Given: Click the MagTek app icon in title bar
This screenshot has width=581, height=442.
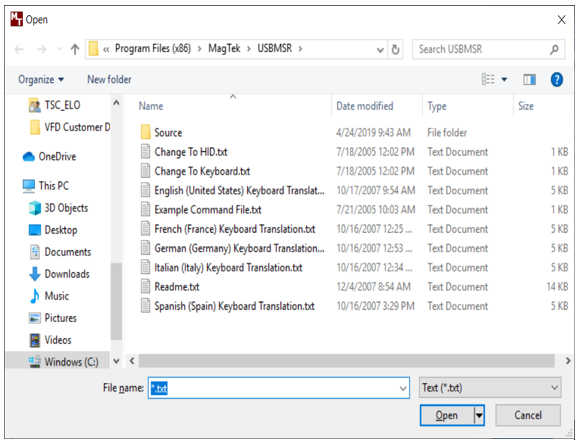Looking at the screenshot, I should coord(16,19).
